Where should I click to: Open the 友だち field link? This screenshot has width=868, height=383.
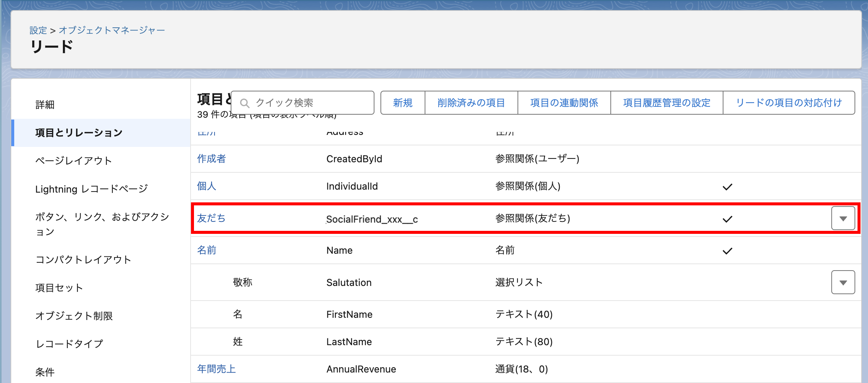pos(211,218)
